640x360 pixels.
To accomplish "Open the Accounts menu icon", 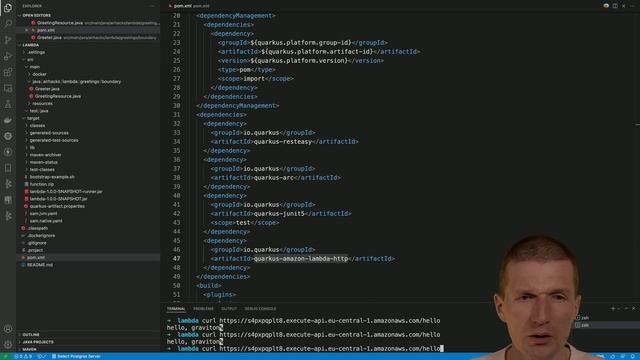I will 8,329.
